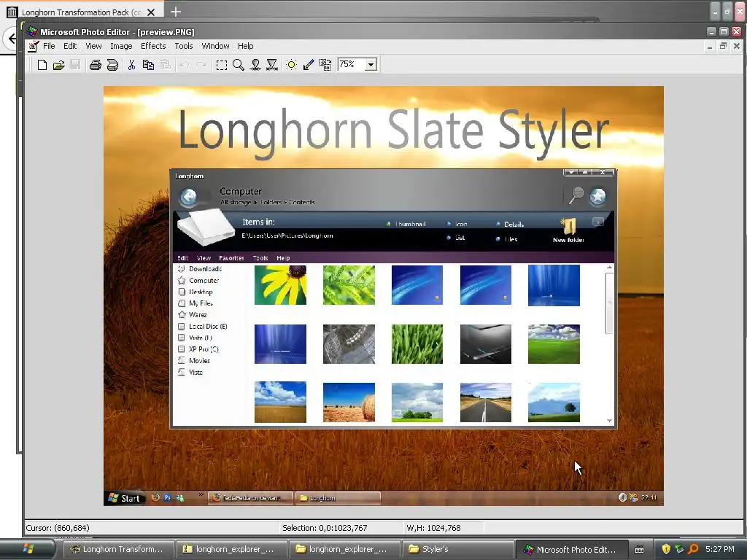Open the View menu
747x560 pixels.
(x=93, y=46)
